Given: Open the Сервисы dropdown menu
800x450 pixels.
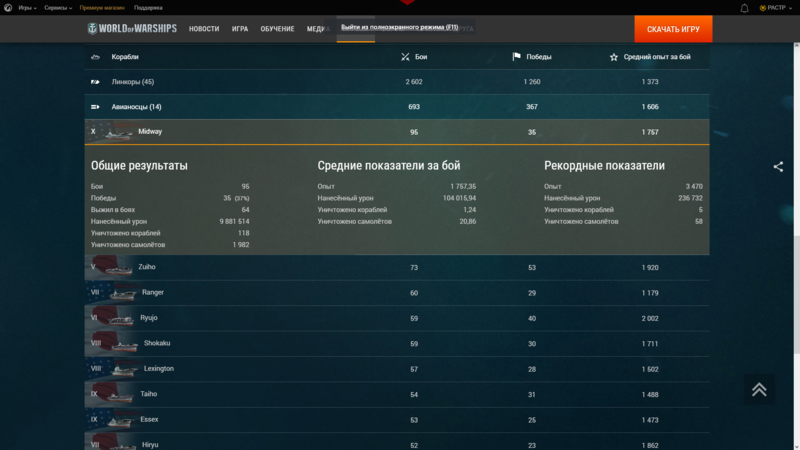Looking at the screenshot, I should point(58,8).
